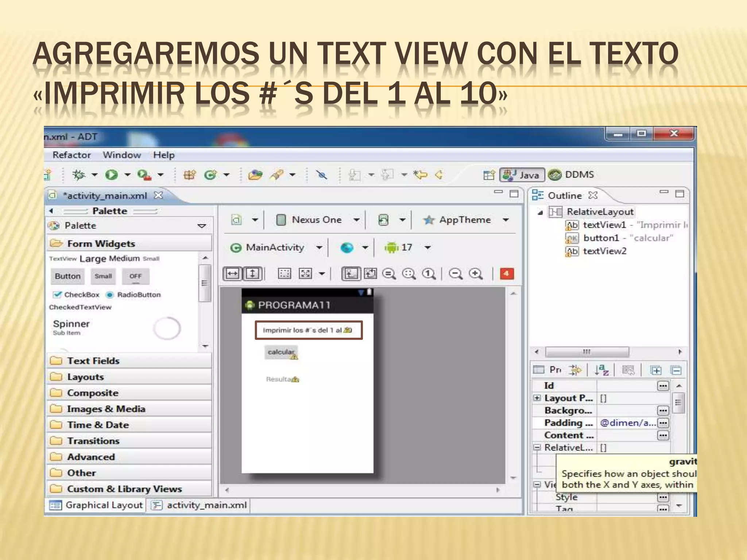Click the sort properties alphabetically icon
This screenshot has height=560, width=747.
pos(601,370)
